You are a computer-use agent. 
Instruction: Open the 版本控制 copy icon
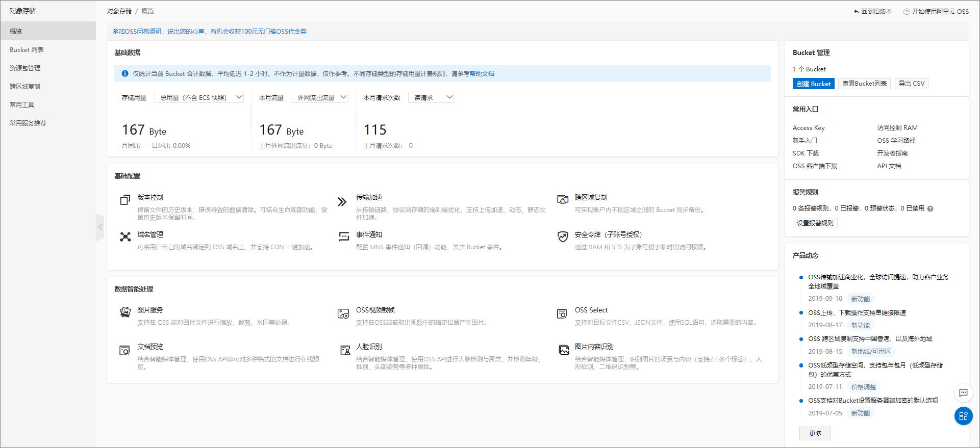[x=125, y=200]
